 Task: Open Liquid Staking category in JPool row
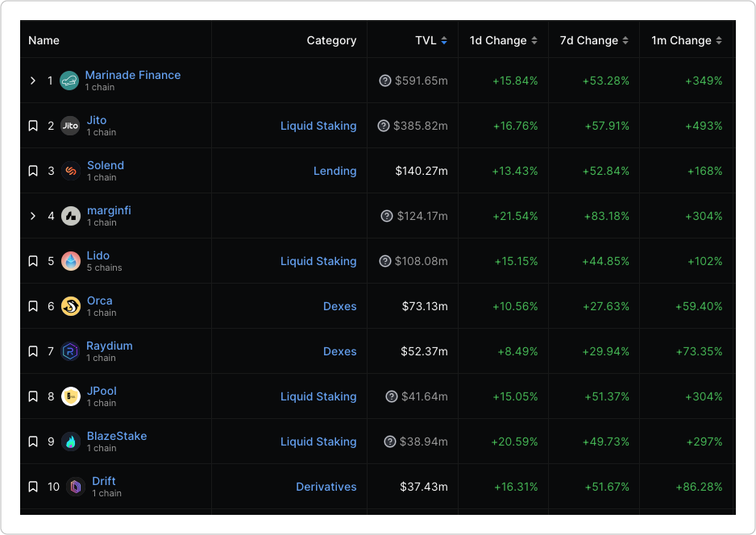[x=318, y=397]
